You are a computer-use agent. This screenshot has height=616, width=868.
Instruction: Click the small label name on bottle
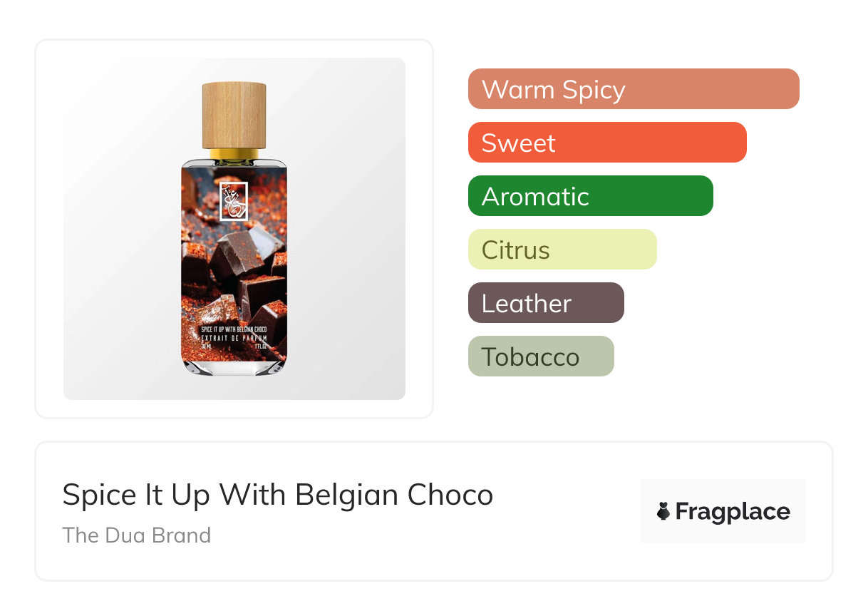[x=234, y=331]
